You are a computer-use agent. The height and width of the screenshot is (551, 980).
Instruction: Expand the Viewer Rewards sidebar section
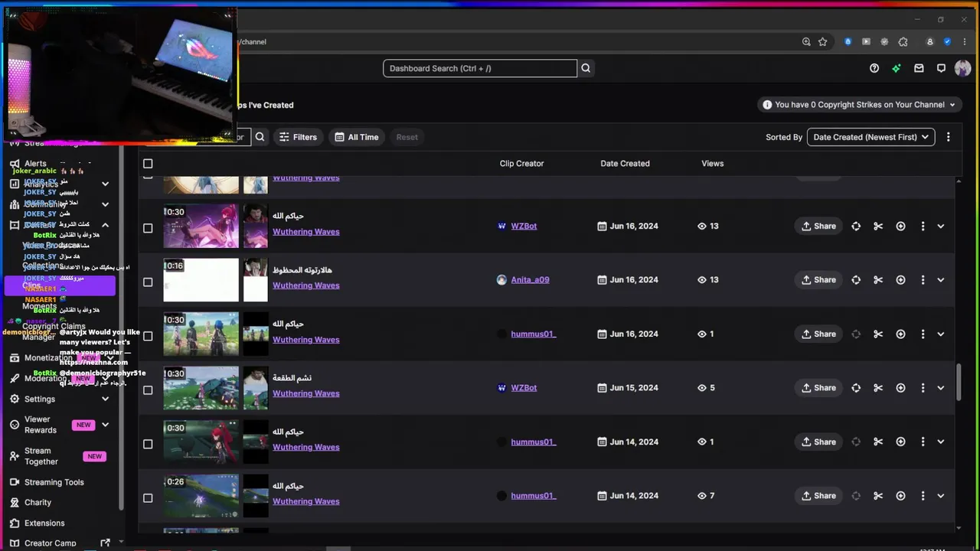pos(105,425)
